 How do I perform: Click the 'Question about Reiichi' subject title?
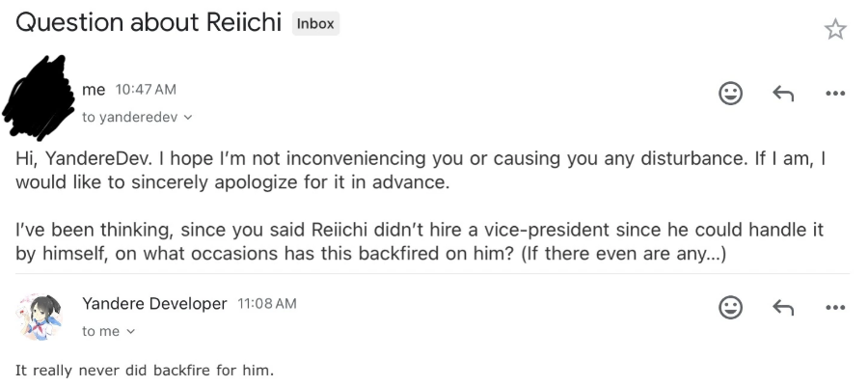click(149, 22)
